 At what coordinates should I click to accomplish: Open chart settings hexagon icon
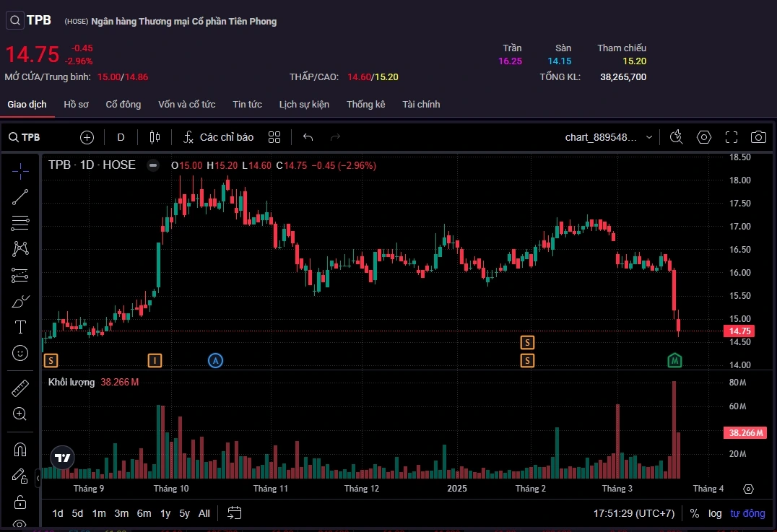703,137
